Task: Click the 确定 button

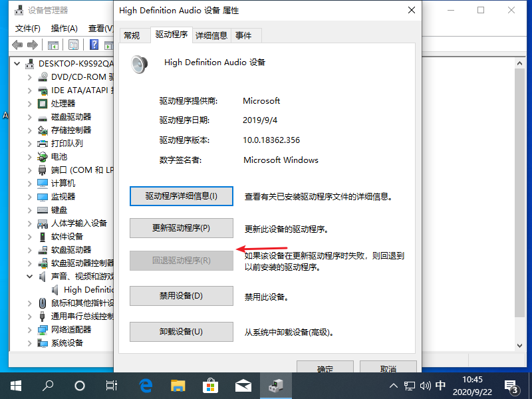Action: pyautogui.click(x=325, y=367)
